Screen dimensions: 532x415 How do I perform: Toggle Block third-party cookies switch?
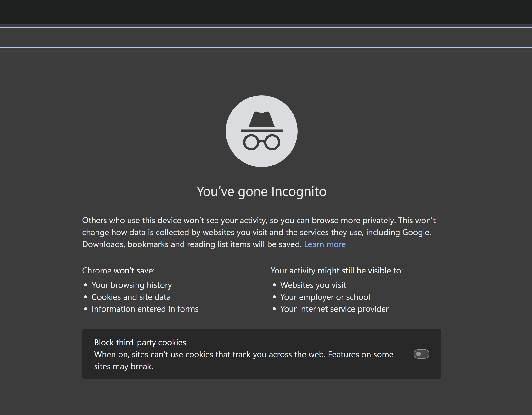pos(421,354)
